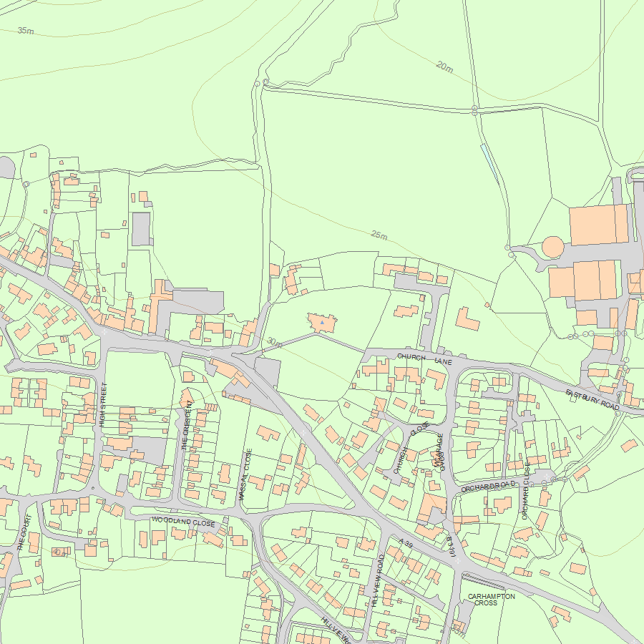Click the THE CRESCENT street label
This screenshot has width=644, height=644.
pyautogui.click(x=186, y=424)
